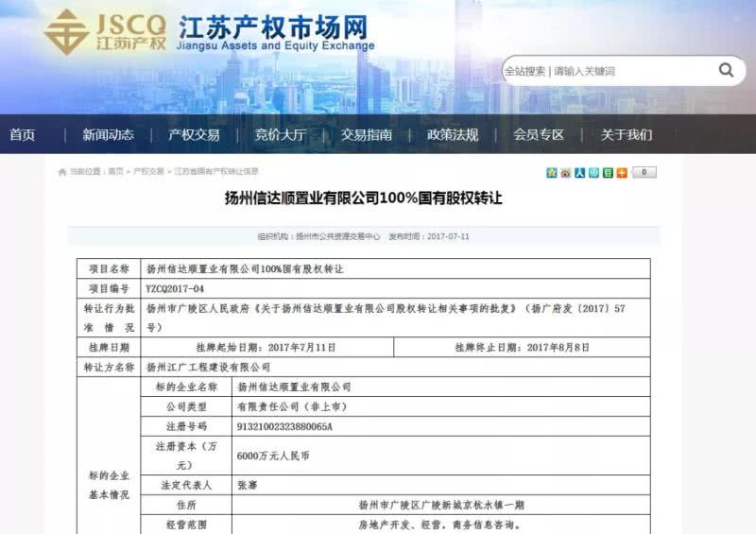Click listing start date 2017年7月11日 cell
This screenshot has width=756, height=534.
[266, 347]
